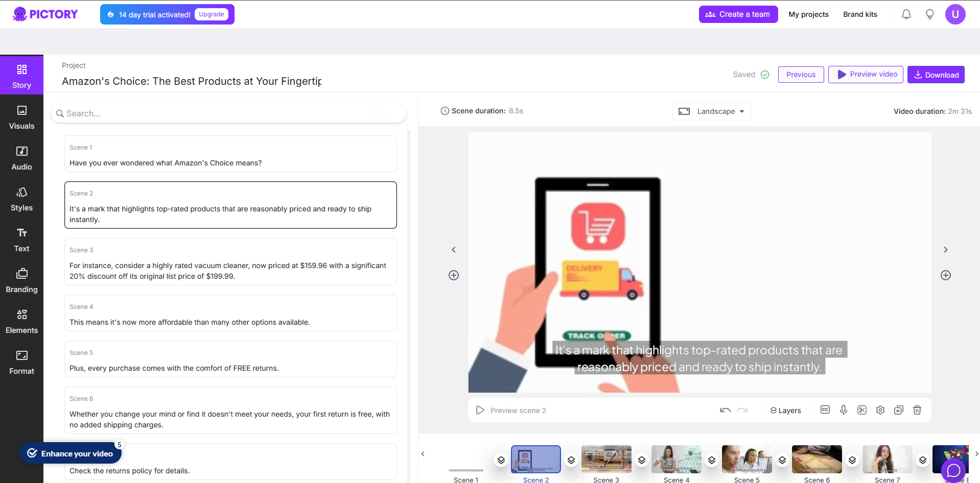Open the Styles panel
The image size is (980, 483).
point(21,199)
